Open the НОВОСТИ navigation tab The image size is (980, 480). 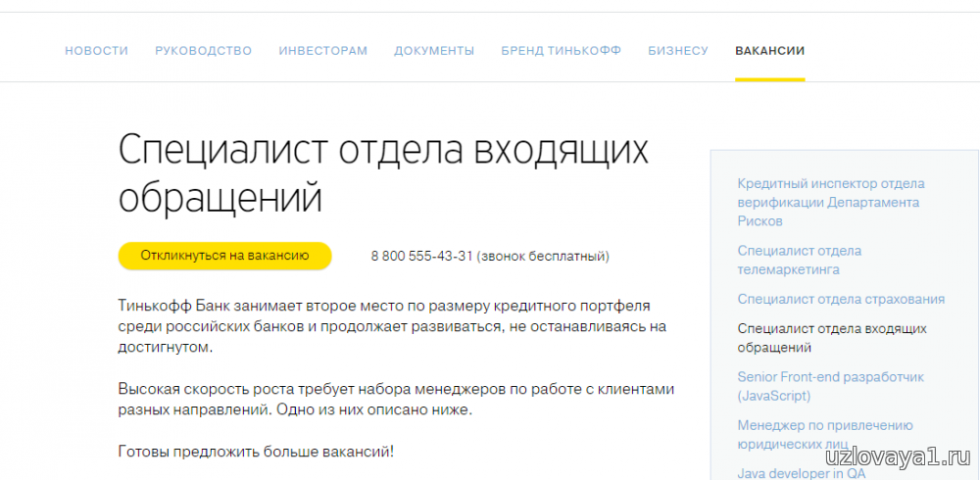pyautogui.click(x=96, y=51)
